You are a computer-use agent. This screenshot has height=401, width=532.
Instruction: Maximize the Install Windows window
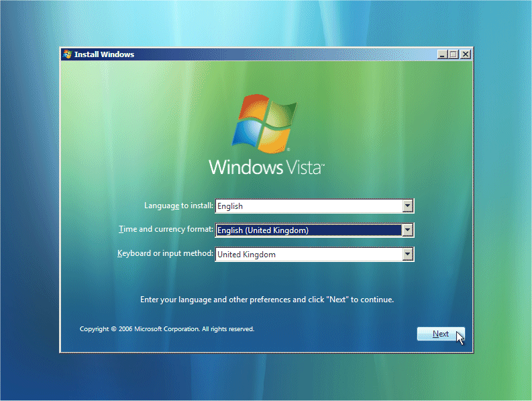point(454,54)
